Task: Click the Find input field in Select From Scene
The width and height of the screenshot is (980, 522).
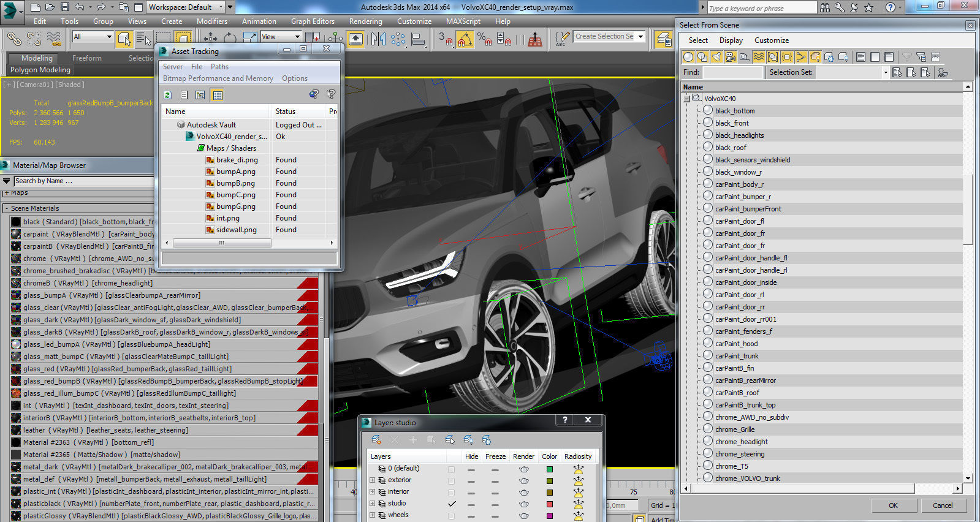Action: [x=732, y=72]
